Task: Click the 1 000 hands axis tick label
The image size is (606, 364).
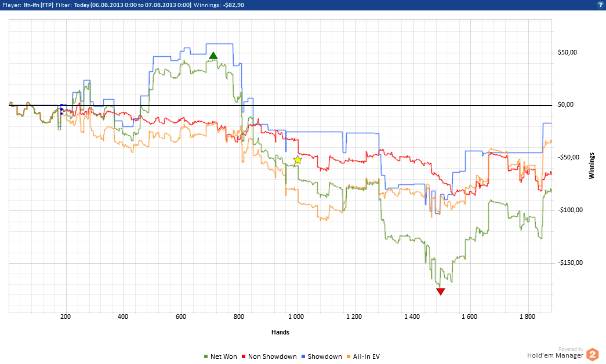Action: (x=296, y=317)
